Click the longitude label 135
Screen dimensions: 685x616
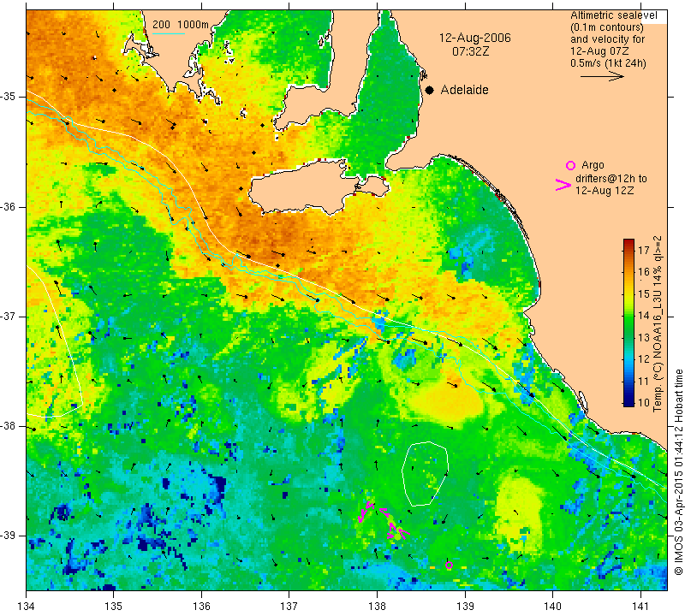114,607
